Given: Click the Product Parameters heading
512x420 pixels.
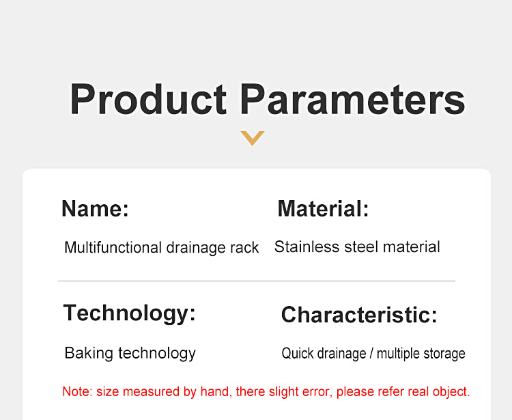Looking at the screenshot, I should (268, 99).
